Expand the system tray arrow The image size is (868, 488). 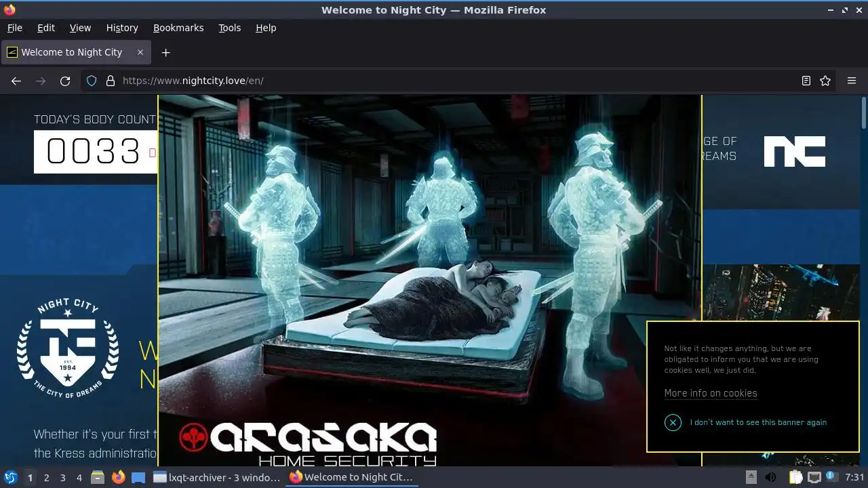click(x=751, y=477)
